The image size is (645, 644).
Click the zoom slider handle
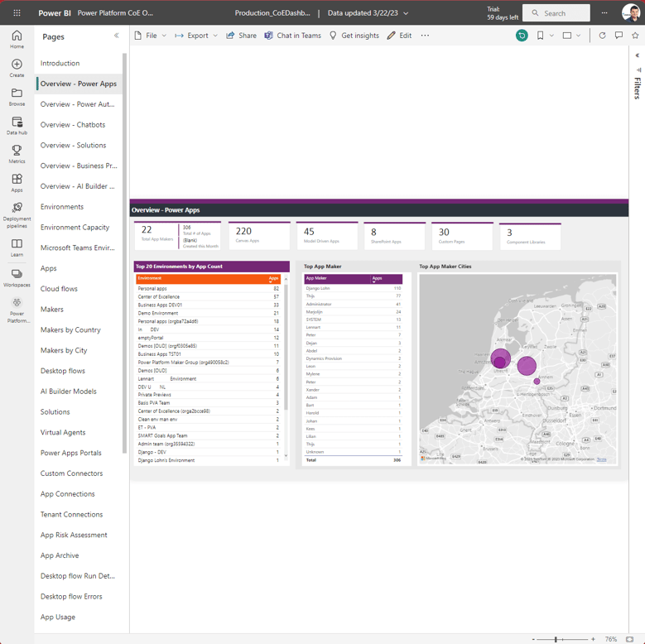[557, 639]
